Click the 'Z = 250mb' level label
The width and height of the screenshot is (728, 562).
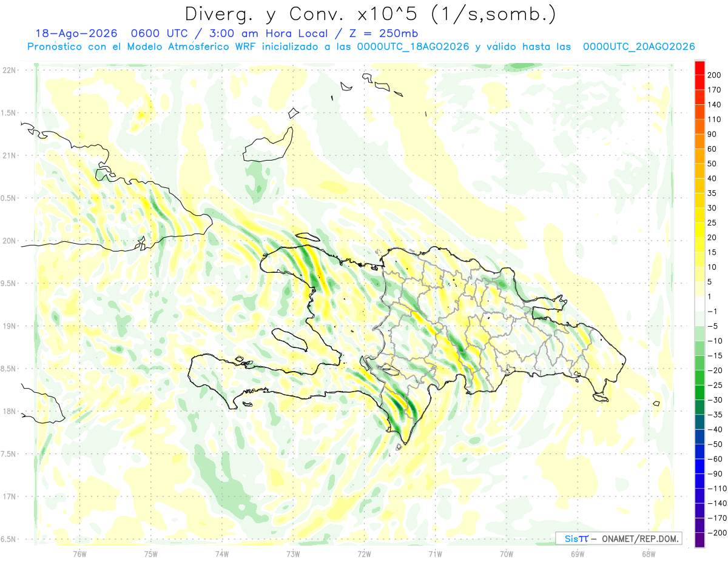point(382,33)
